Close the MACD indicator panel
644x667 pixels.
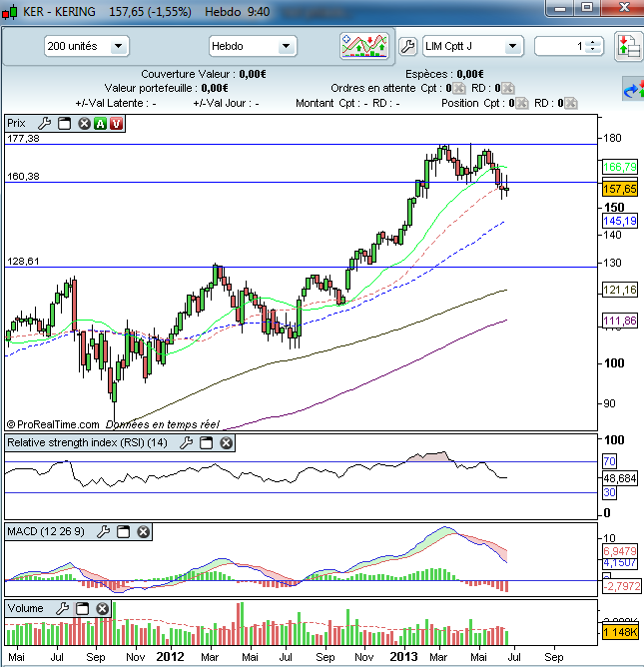tap(144, 532)
